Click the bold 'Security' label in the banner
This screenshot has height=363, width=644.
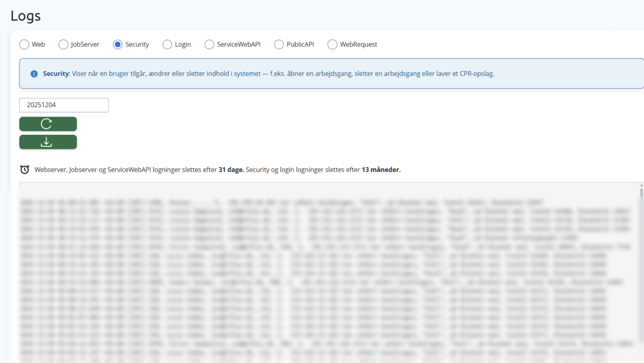click(56, 74)
